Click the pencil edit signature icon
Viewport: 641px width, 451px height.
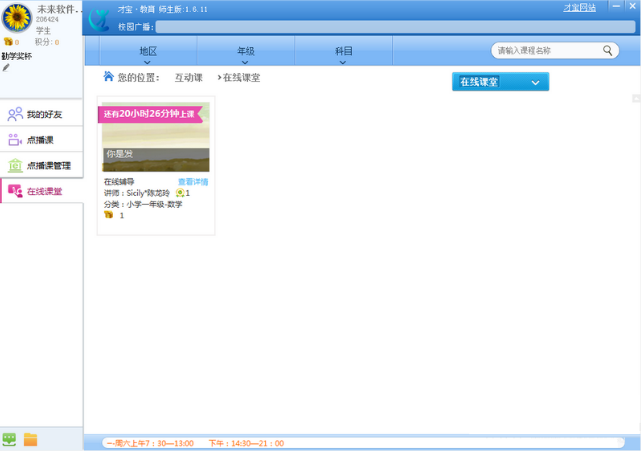coord(6,67)
